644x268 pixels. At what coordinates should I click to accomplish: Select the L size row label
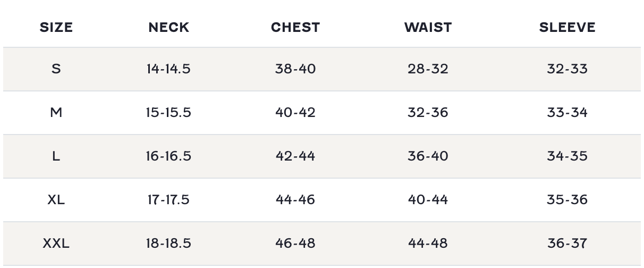tap(56, 156)
